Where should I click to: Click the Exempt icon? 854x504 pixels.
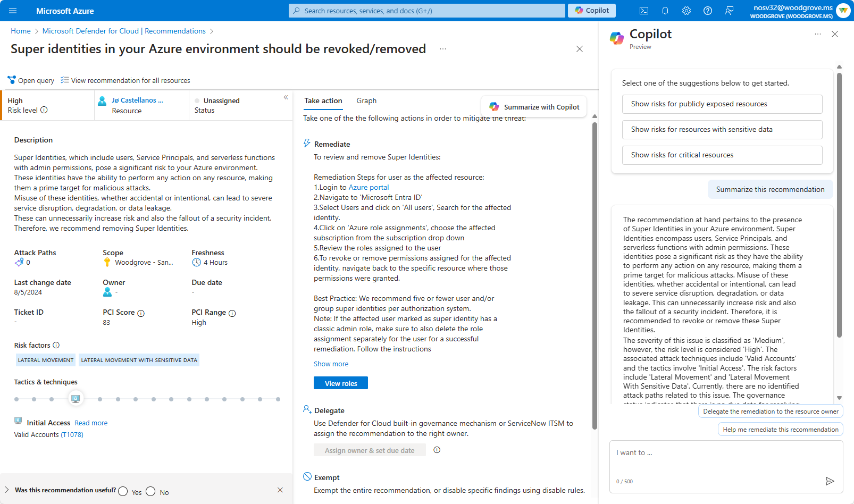coord(307,476)
